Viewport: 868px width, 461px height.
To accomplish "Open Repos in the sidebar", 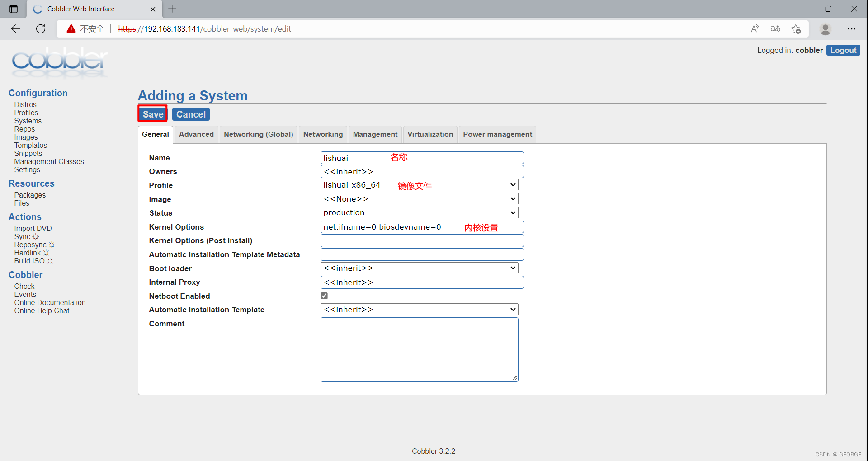I will pos(24,129).
